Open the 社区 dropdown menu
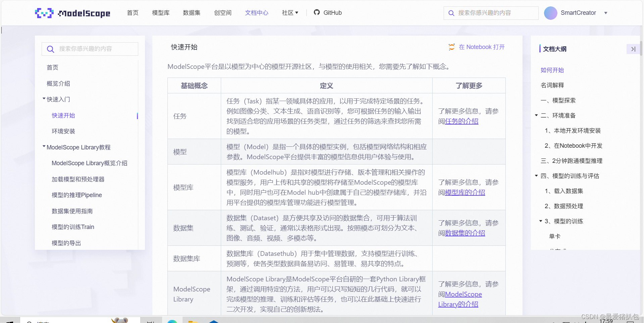The width and height of the screenshot is (644, 323). point(290,13)
